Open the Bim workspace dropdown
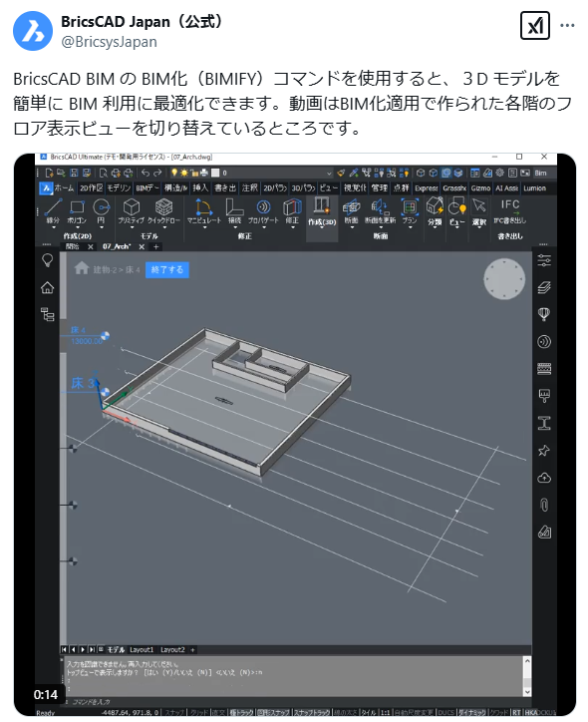 tap(544, 174)
